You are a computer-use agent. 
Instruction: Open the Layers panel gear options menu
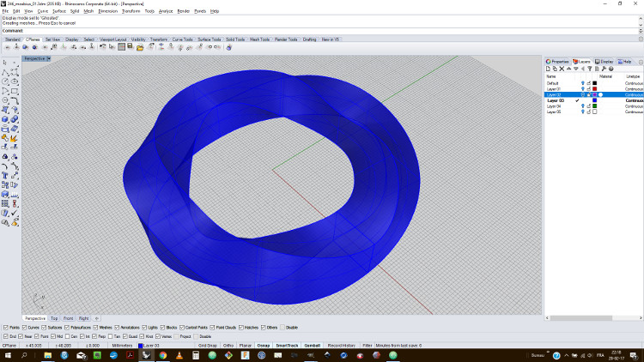[641, 62]
